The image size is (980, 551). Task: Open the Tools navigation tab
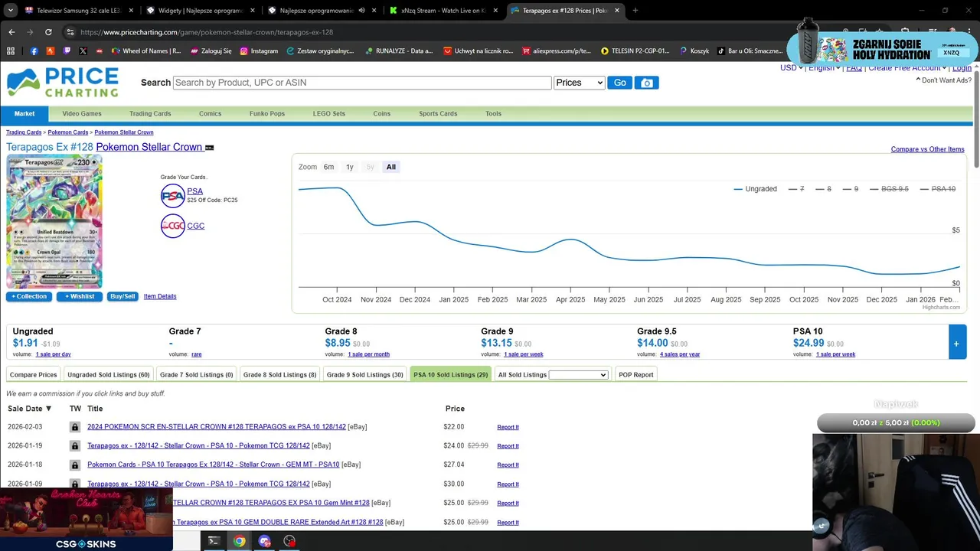tap(493, 113)
